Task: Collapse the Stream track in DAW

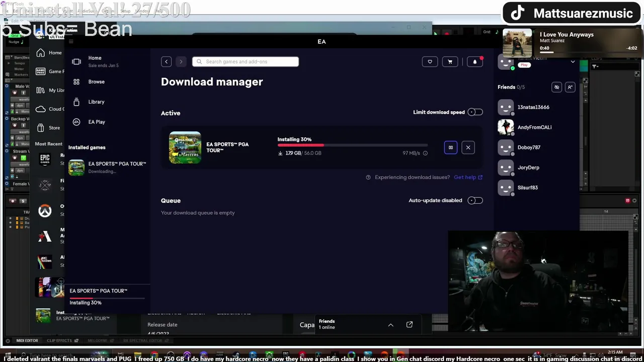Action: (x=7, y=151)
